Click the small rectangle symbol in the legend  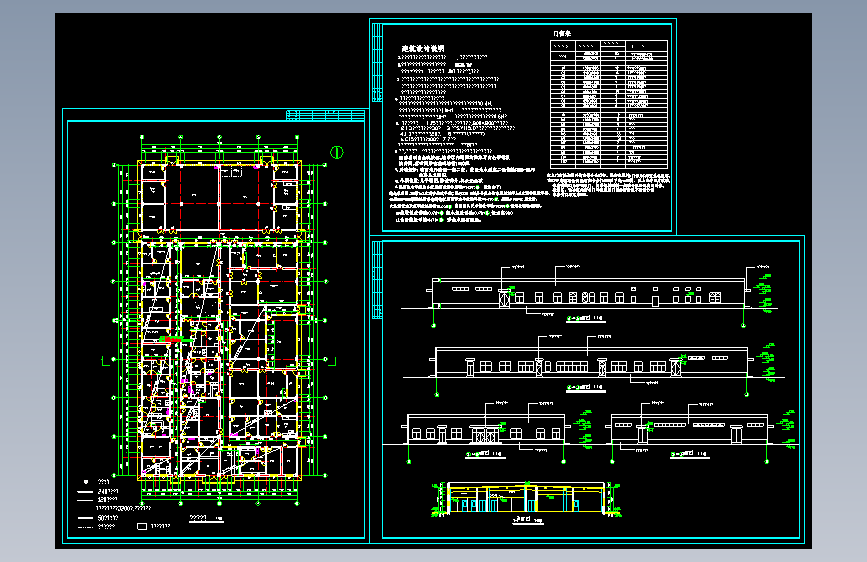(142, 527)
